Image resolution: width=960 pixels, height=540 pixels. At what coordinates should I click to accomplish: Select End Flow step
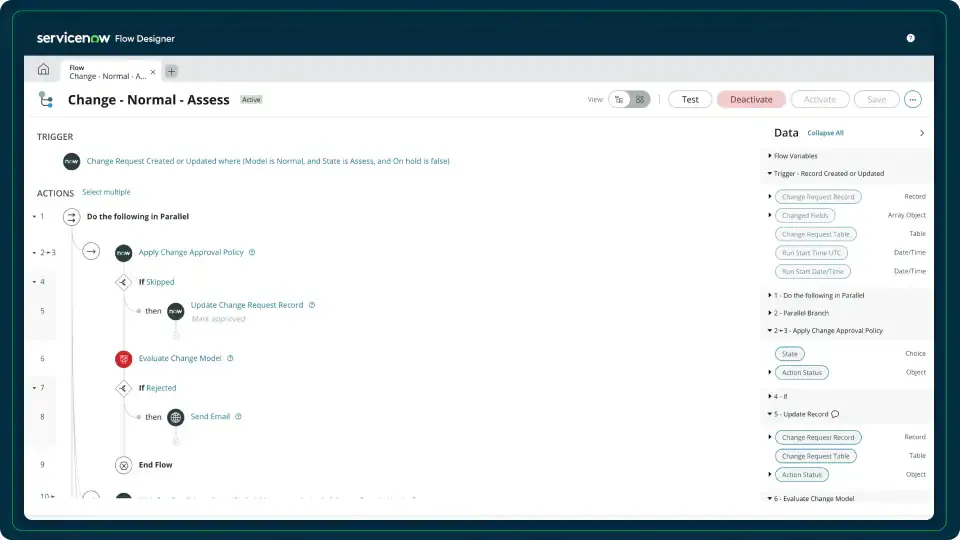156,465
